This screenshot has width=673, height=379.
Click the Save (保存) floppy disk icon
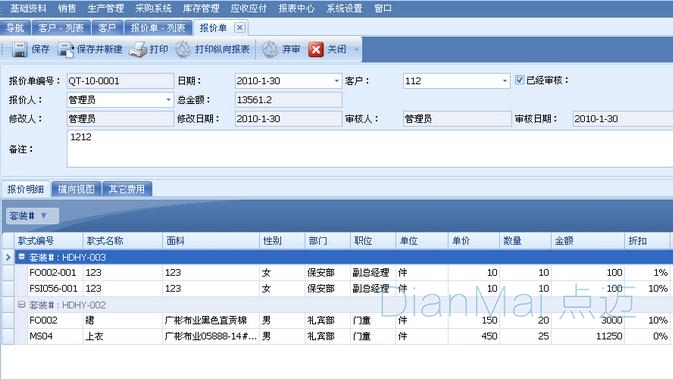pyautogui.click(x=19, y=49)
